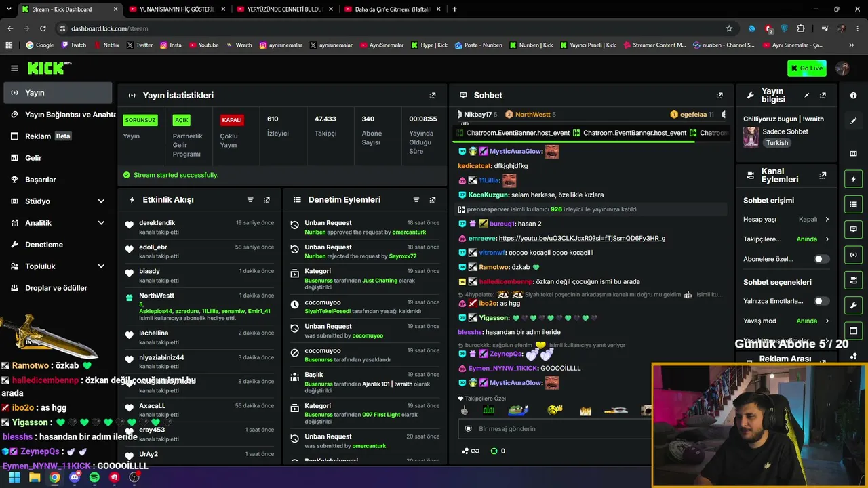This screenshot has width=868, height=488.
Task: Open File Explorer from the taskbar
Action: point(35,477)
